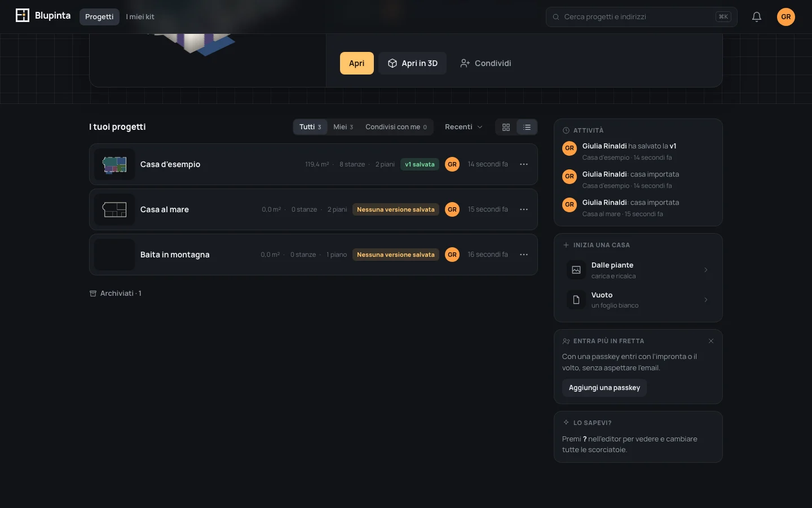Screen dimensions: 812x508
Task: Open more options for Casa al mare
Action: [524, 209]
